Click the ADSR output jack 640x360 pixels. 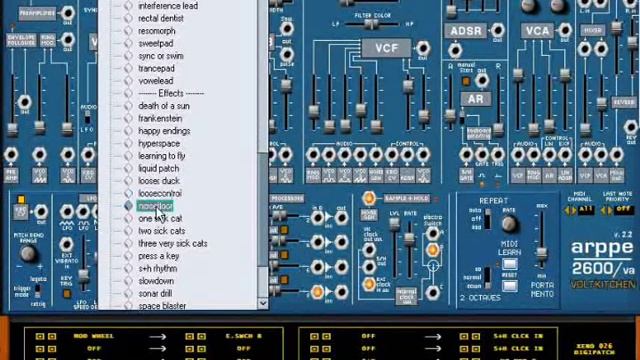click(497, 30)
